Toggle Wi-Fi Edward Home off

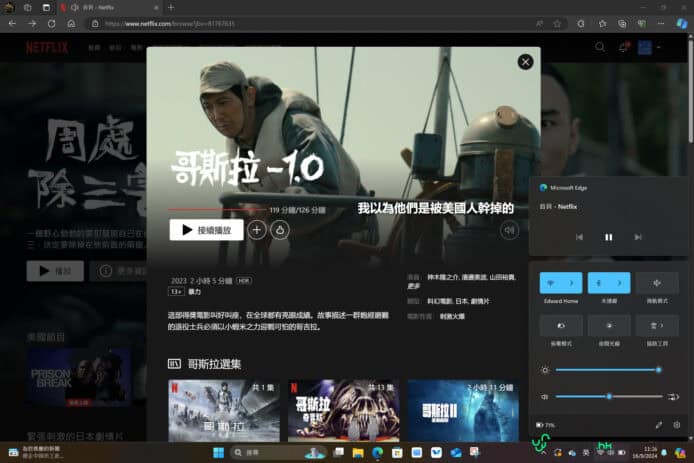[x=550, y=282]
